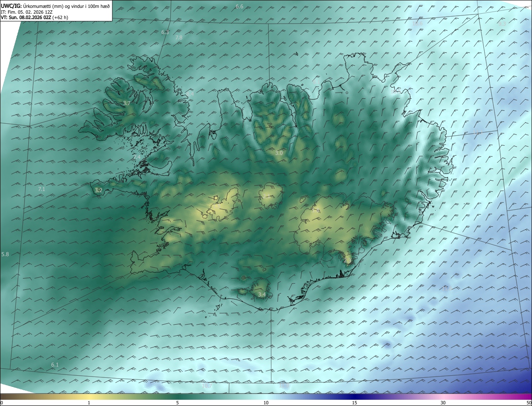Click the 7.4 value west of Iceland

click(x=137, y=157)
